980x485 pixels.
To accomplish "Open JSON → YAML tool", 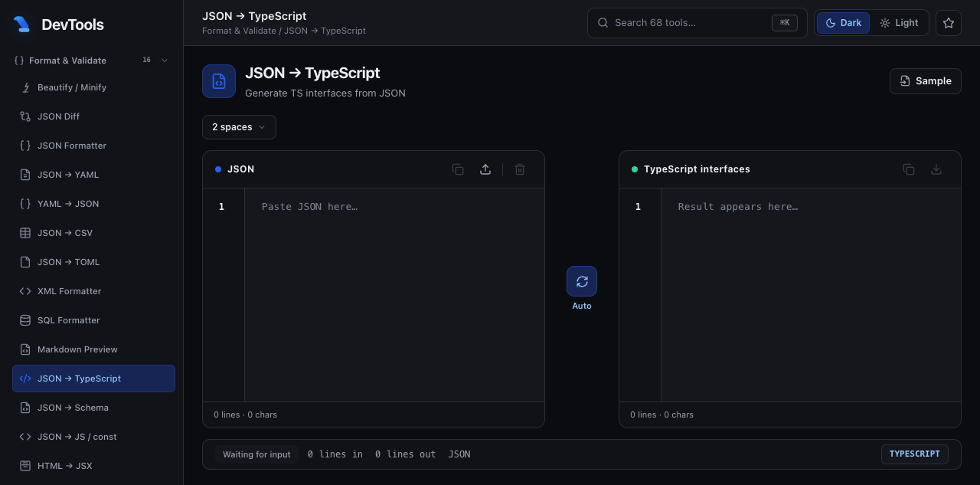I will tap(93, 175).
